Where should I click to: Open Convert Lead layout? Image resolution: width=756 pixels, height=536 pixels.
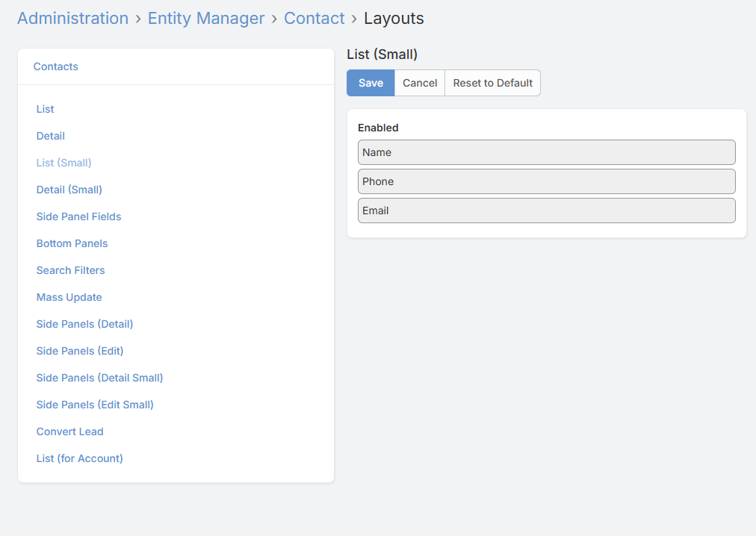tap(69, 431)
